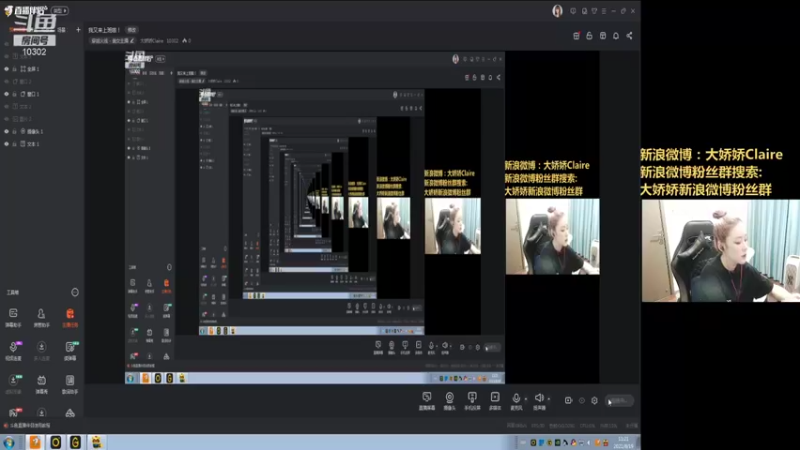Click the modify title button

click(132, 30)
